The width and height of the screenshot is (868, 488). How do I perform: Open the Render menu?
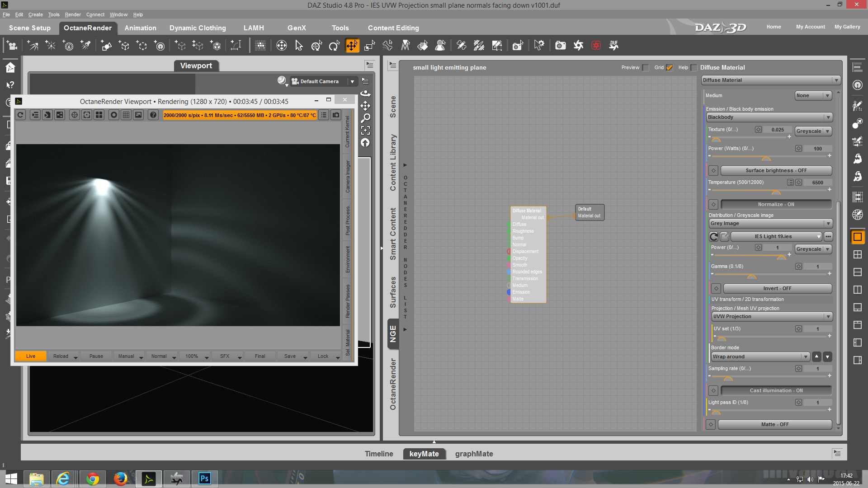coord(72,14)
